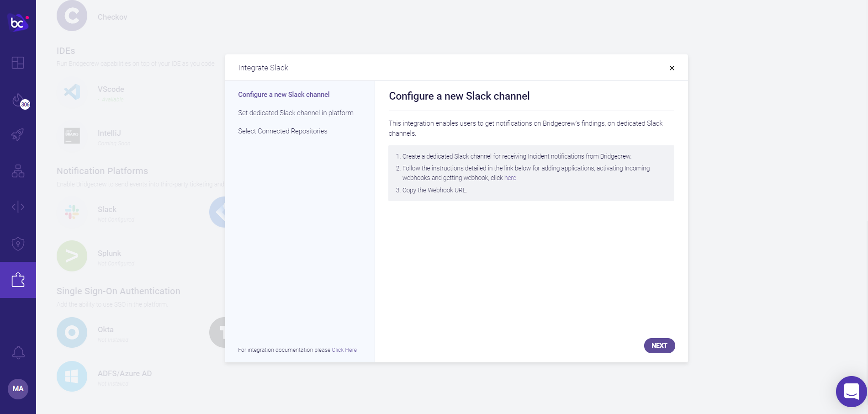This screenshot has width=868, height=414.
Task: Select 'Configure a new Slack channel' step
Action: click(x=284, y=95)
